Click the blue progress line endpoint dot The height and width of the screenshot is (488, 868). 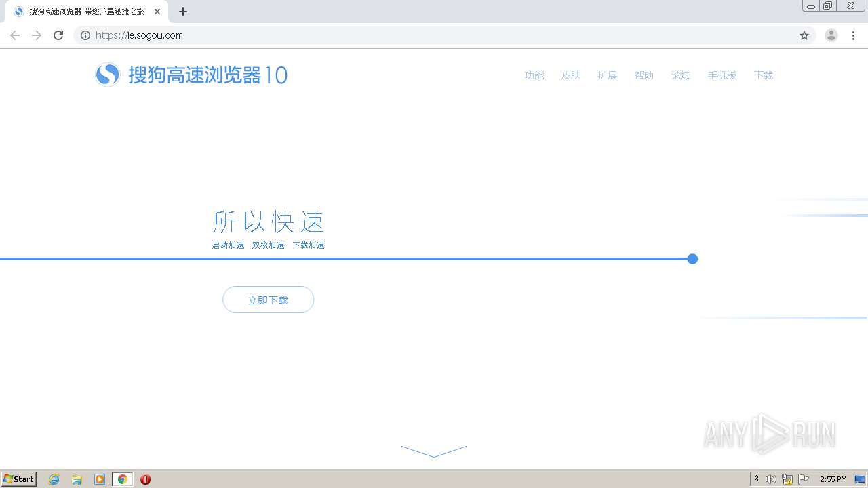pyautogui.click(x=692, y=259)
